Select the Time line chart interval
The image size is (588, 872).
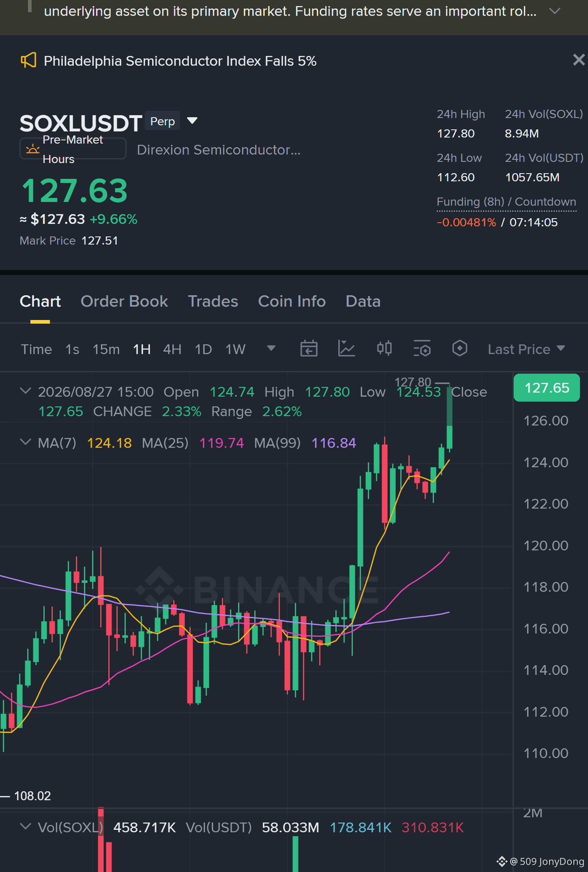click(36, 349)
